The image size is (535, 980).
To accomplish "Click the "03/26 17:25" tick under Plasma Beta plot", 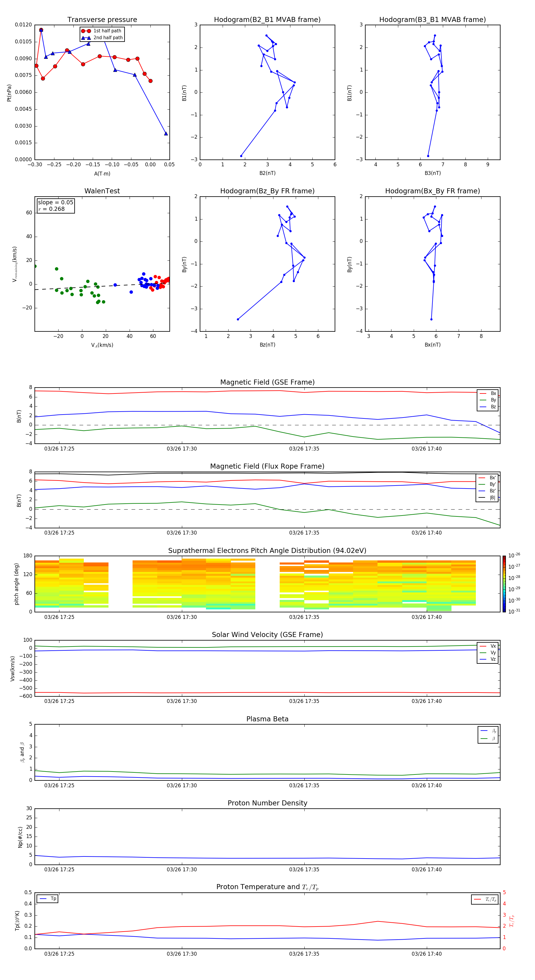I will (59, 785).
